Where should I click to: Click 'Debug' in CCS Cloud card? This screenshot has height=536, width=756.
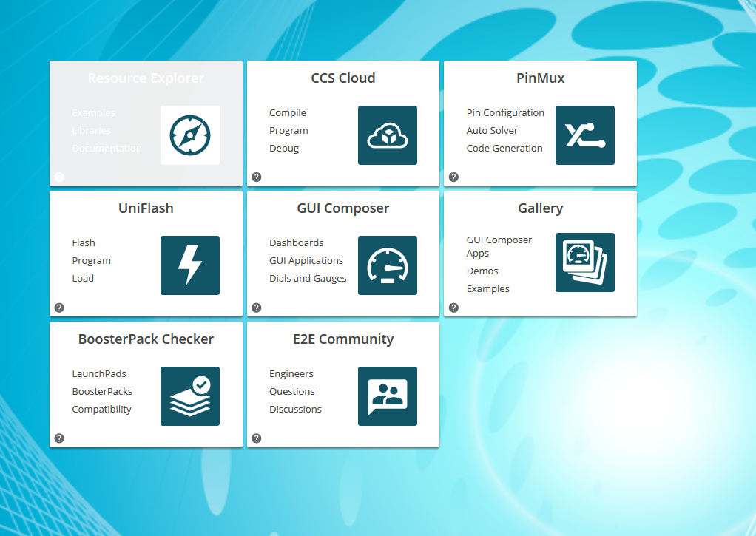coord(284,149)
